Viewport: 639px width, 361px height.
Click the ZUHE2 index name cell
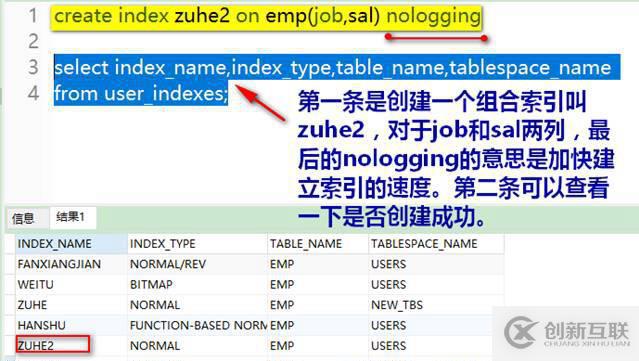(71, 346)
